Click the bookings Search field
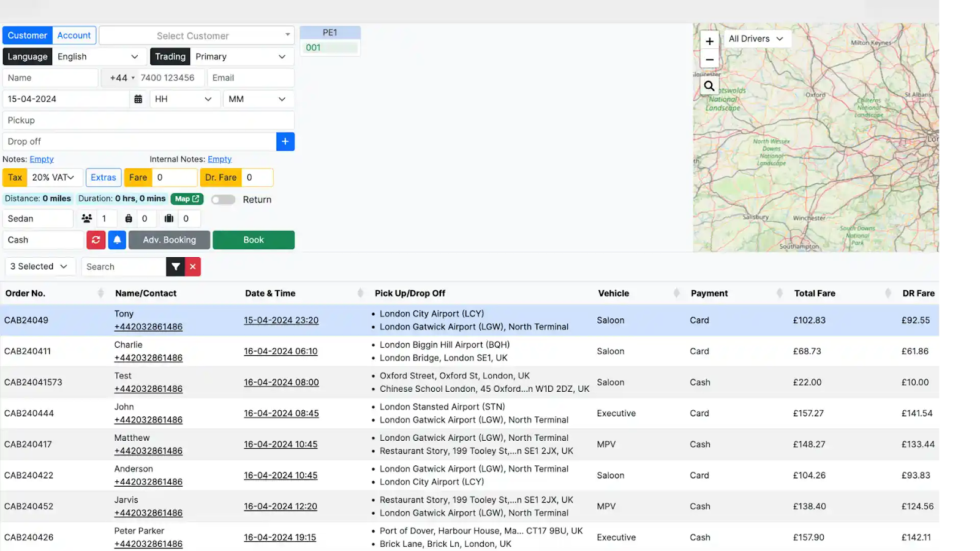The width and height of the screenshot is (980, 551). (124, 267)
